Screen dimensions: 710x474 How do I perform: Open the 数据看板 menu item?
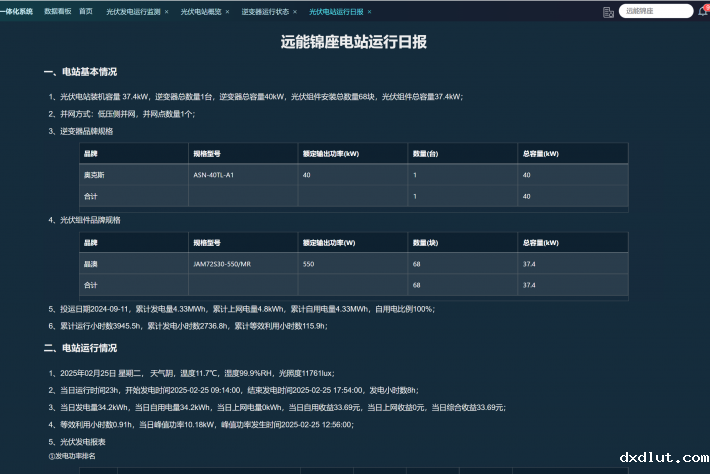[x=58, y=11]
